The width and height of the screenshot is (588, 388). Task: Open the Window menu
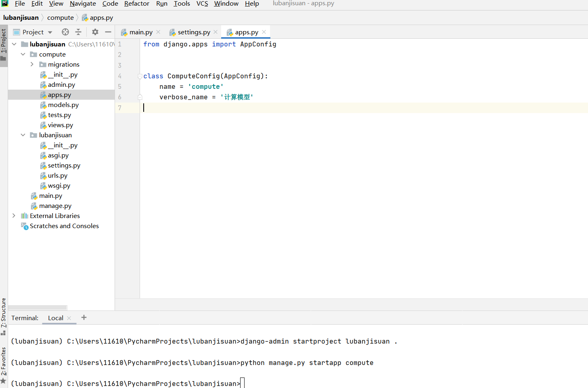pyautogui.click(x=226, y=4)
